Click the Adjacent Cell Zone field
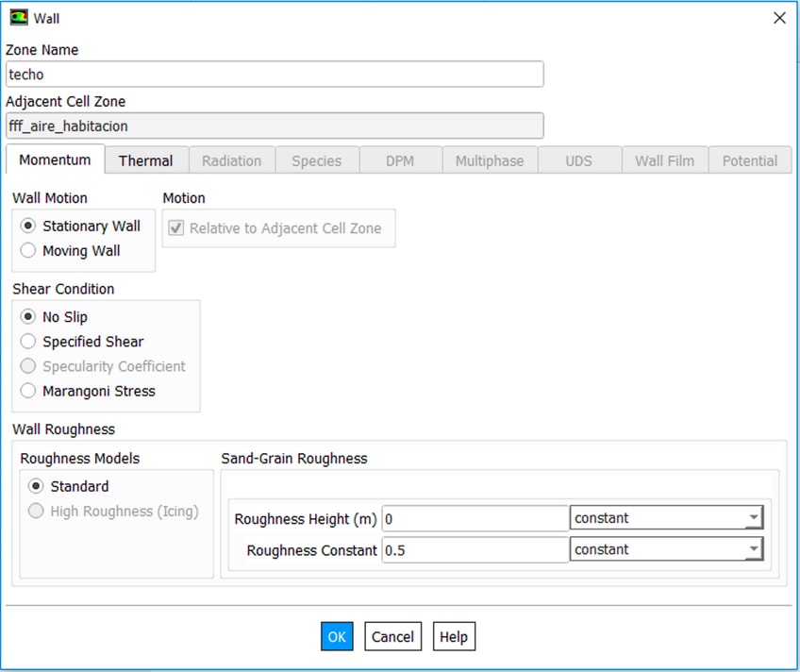The height and width of the screenshot is (672, 800). (275, 126)
